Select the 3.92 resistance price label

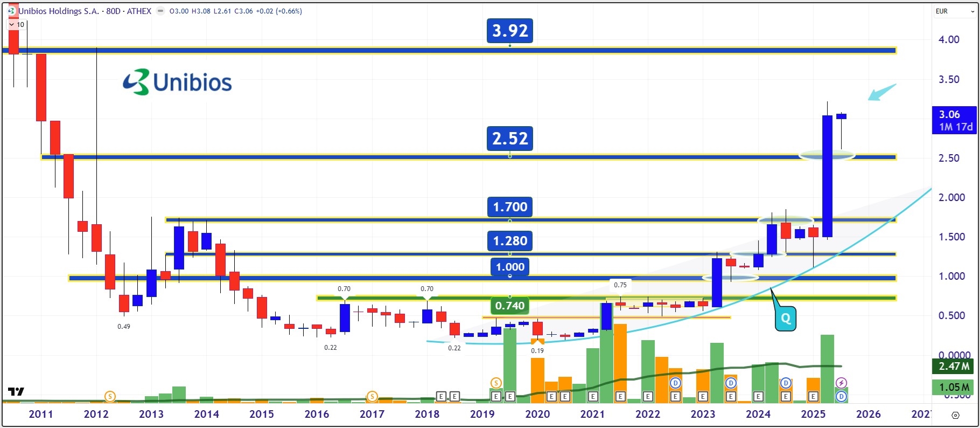(510, 31)
